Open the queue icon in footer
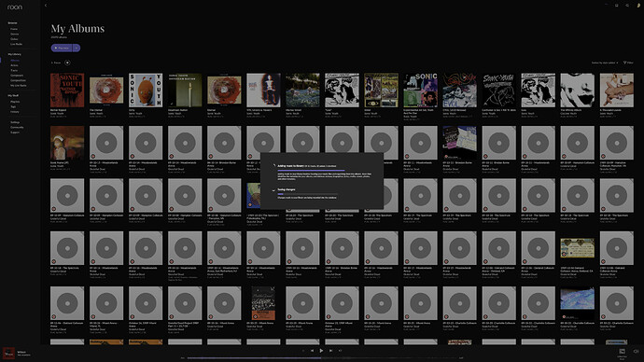This screenshot has width=644, height=362. (x=623, y=352)
